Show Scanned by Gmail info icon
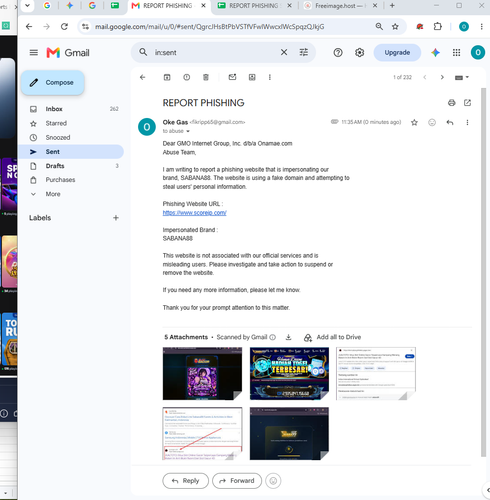The height and width of the screenshot is (500, 490). (x=272, y=337)
